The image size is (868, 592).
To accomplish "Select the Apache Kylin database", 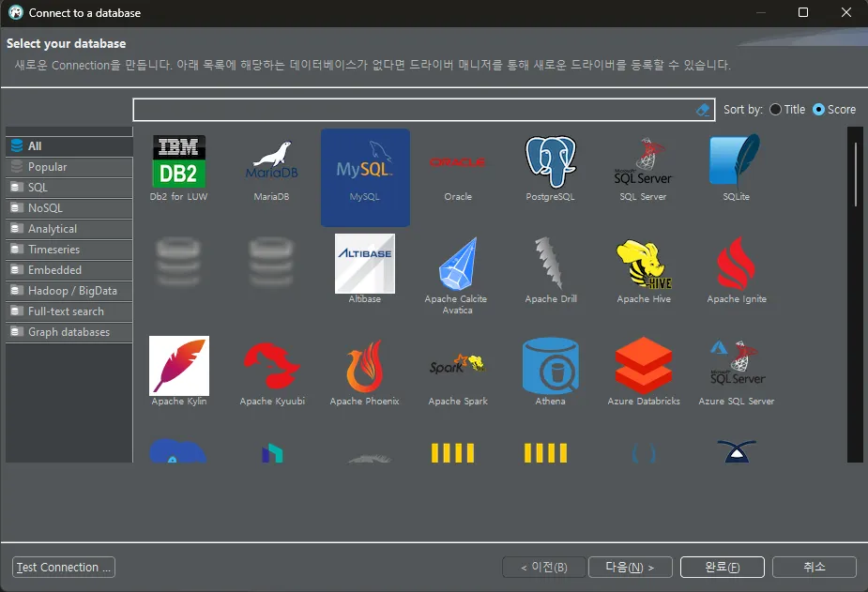I will click(179, 371).
